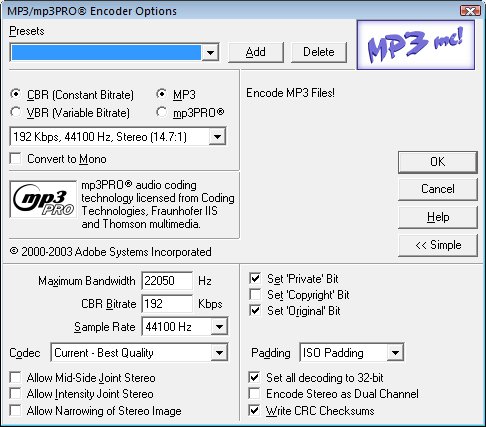This screenshot has height=427, width=486.
Task: Click the CBR Bitrate input field
Action: (x=167, y=304)
